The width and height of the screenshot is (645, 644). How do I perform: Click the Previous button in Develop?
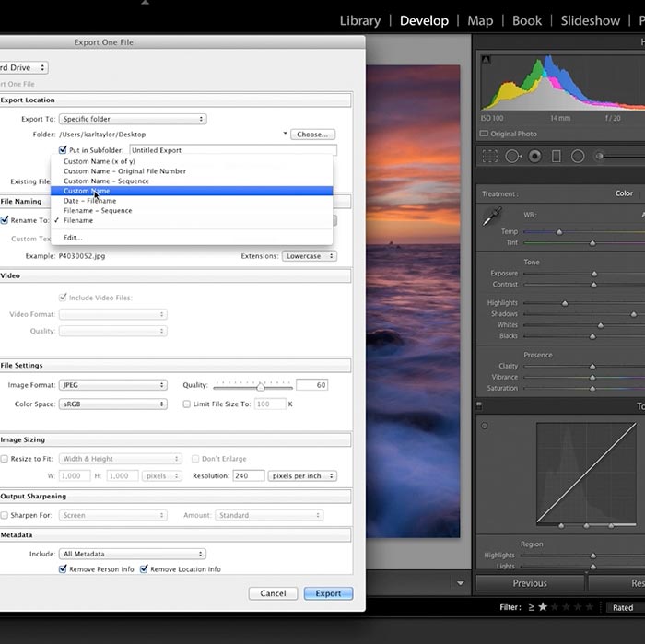point(530,583)
